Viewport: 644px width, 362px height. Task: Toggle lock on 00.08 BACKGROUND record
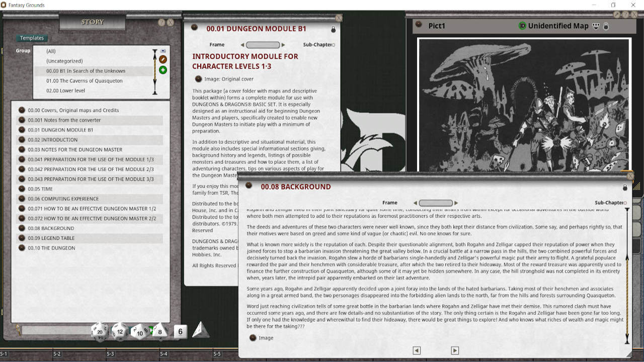tap(625, 188)
